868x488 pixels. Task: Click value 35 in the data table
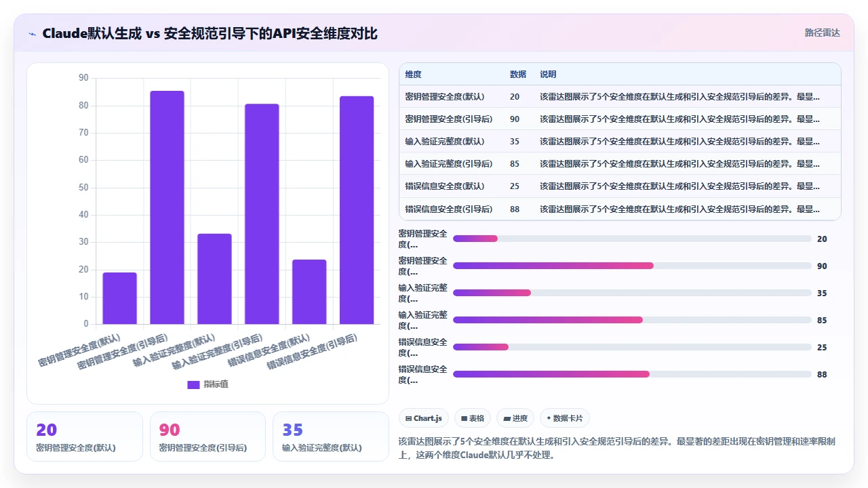(x=515, y=142)
